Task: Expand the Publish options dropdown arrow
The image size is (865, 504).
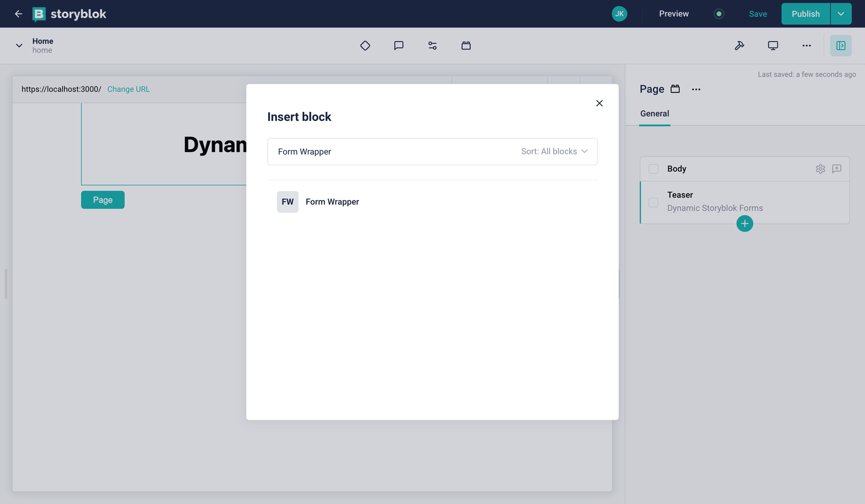Action: coord(841,14)
